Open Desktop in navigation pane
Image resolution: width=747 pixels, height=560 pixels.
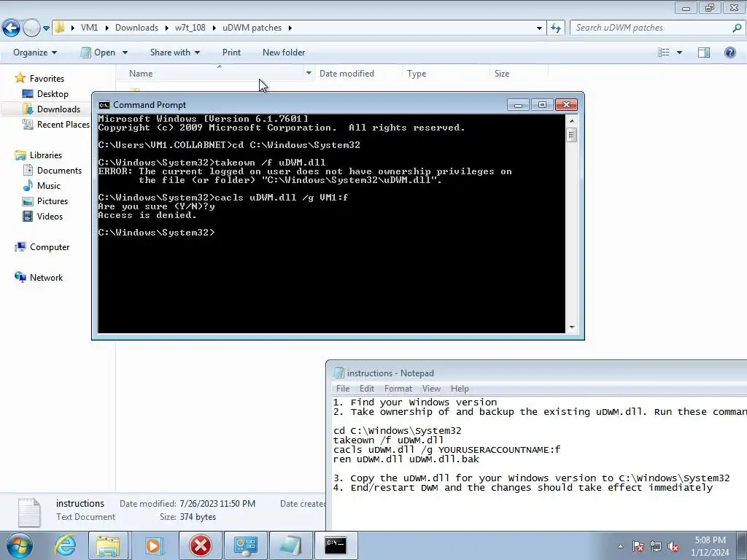pos(53,94)
